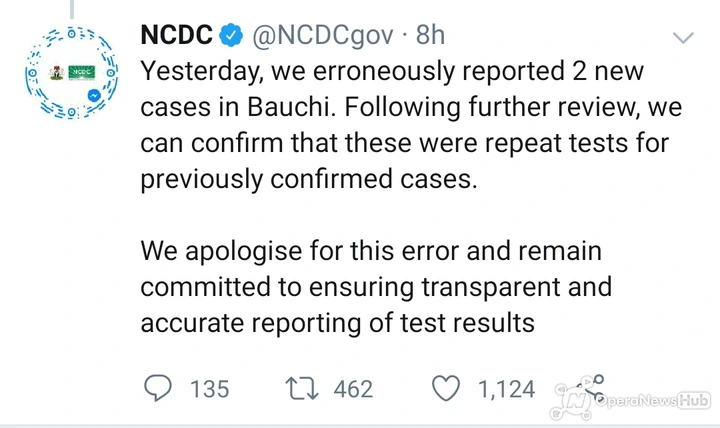Screen dimensions: 720x428
Task: Click the 8h timestamp
Action: coord(430,35)
